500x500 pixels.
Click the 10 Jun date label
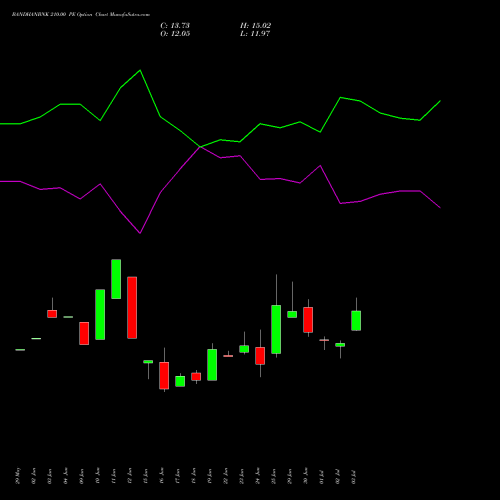pyautogui.click(x=98, y=476)
